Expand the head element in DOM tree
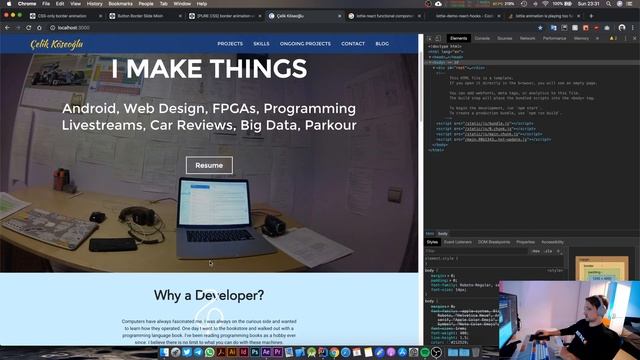Image resolution: width=640 pixels, height=360 pixels. coord(430,57)
